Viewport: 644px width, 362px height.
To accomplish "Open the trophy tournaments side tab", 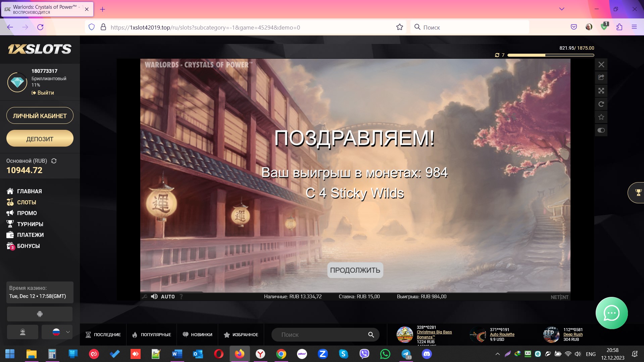I will coord(637,193).
